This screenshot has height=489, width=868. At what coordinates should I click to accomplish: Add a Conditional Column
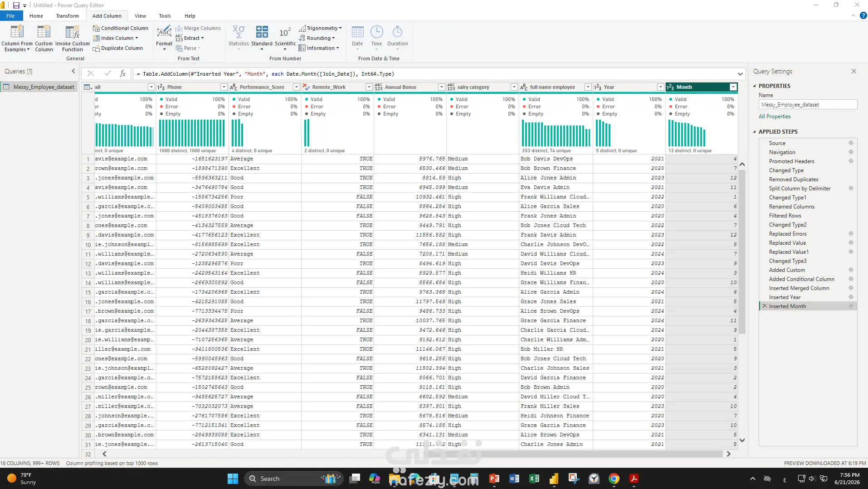[x=121, y=28]
